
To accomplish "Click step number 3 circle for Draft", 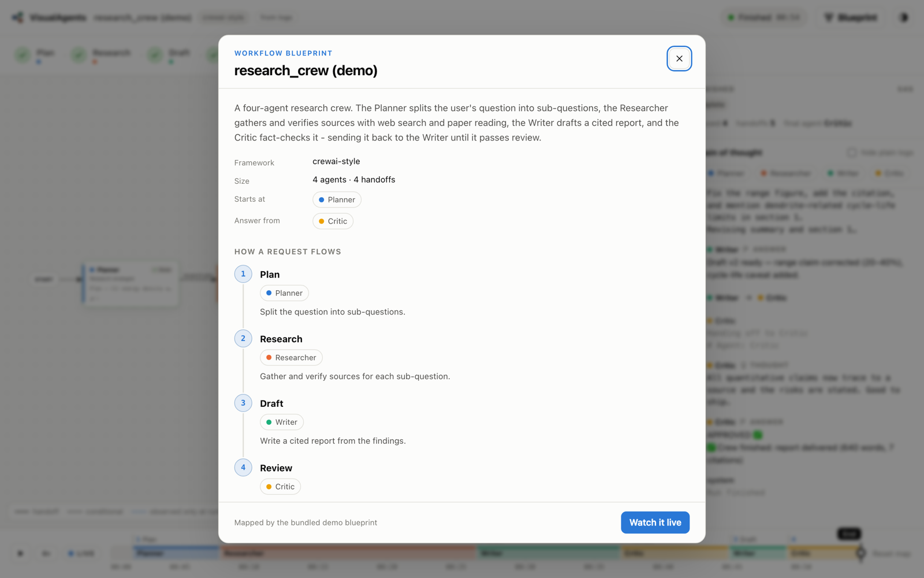I will coord(243,403).
